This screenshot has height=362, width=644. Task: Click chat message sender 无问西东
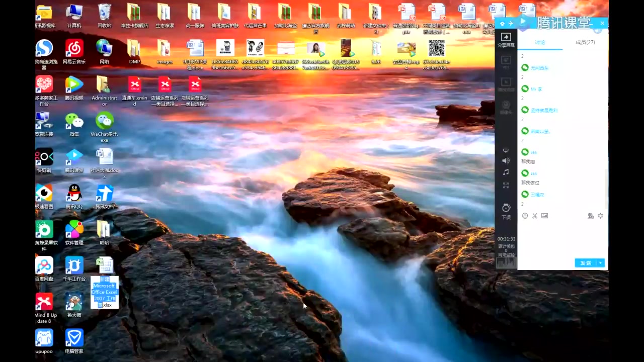(x=539, y=67)
